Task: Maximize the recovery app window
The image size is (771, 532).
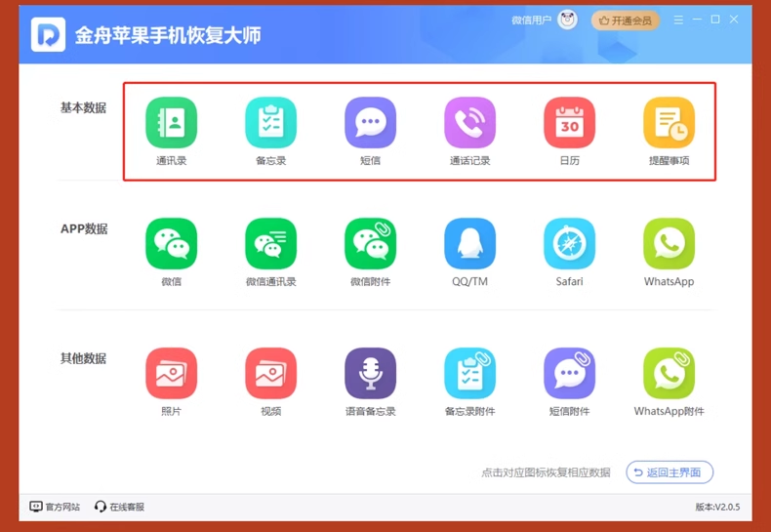Action: [x=715, y=20]
